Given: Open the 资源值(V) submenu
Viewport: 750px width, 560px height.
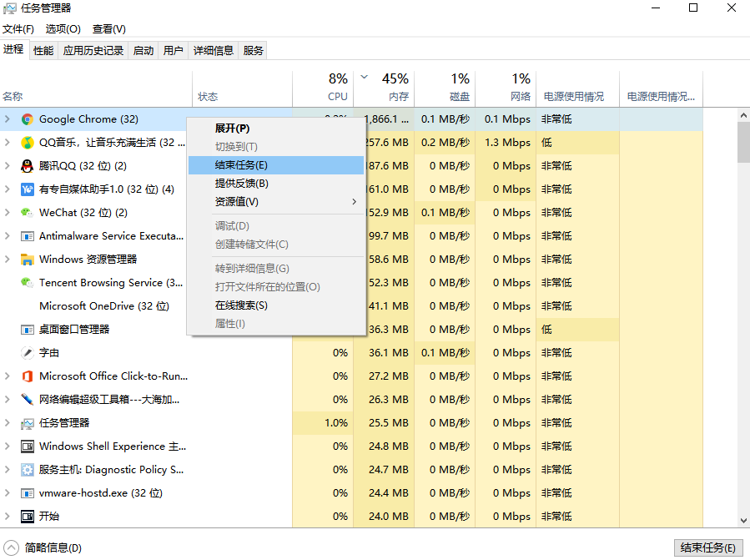Looking at the screenshot, I should [276, 202].
